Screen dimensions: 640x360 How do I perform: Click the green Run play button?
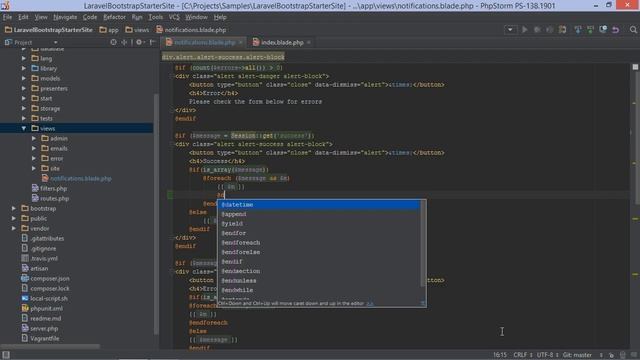(524, 29)
